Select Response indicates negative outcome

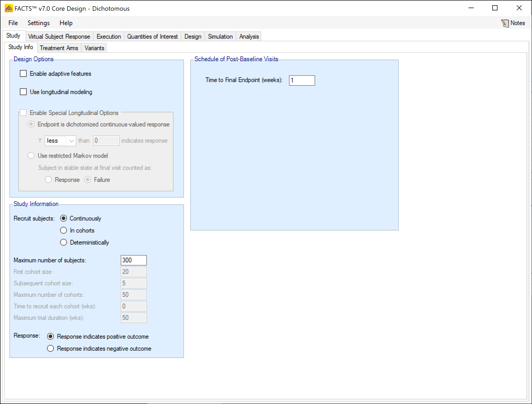pos(50,349)
